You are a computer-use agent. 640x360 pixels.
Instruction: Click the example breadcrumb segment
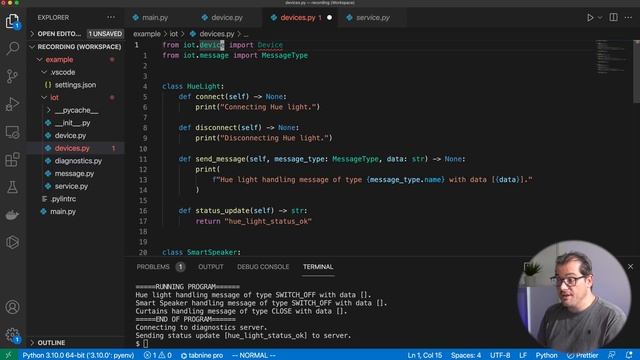tap(147, 34)
